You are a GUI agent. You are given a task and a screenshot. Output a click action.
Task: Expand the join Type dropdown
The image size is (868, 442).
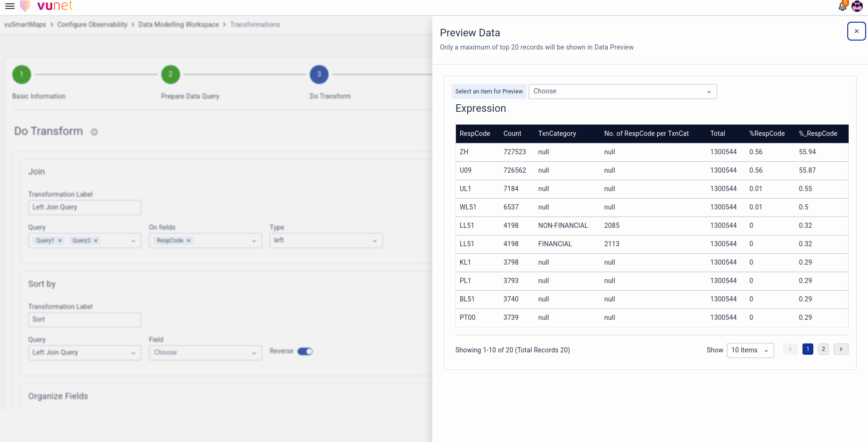326,241
